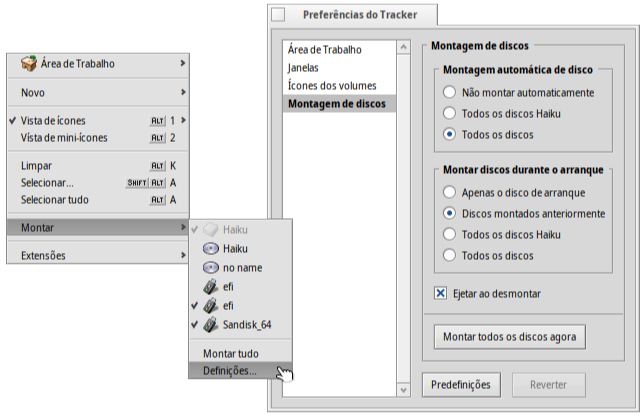Click the unchecked Haiku disk icon
The height and width of the screenshot is (416, 642).
tap(210, 248)
